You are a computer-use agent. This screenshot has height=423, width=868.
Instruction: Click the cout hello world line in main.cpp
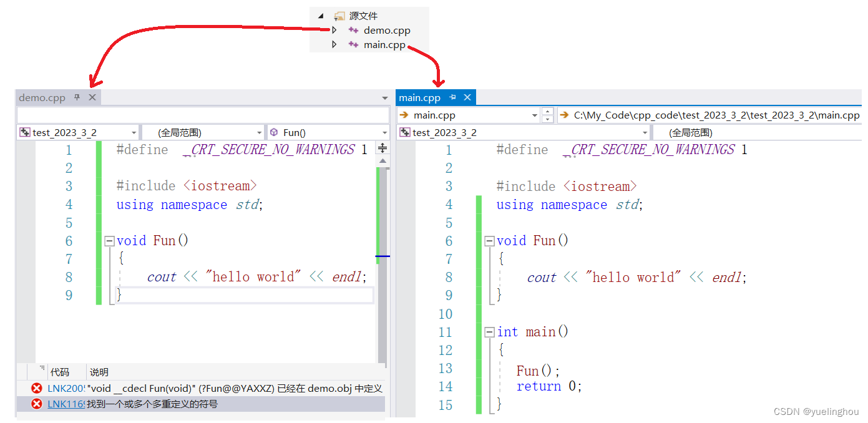(637, 277)
